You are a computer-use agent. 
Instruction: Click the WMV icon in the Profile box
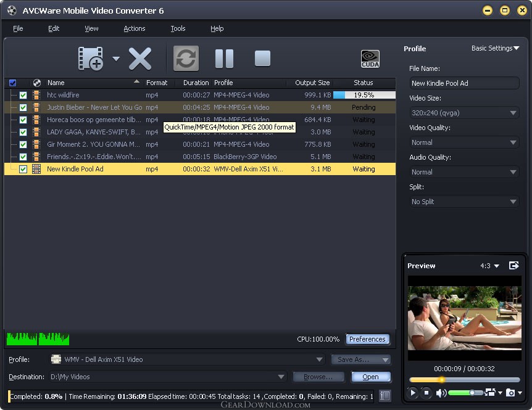click(x=56, y=359)
